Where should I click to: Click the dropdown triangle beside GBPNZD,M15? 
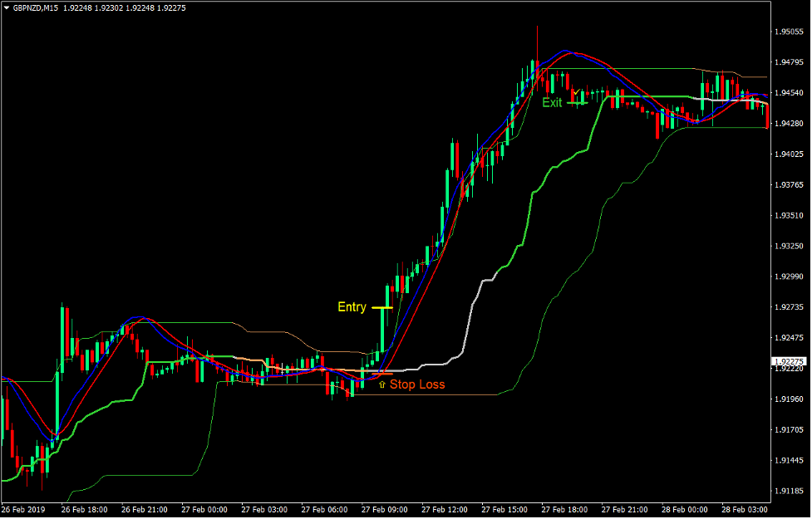[x=7, y=7]
